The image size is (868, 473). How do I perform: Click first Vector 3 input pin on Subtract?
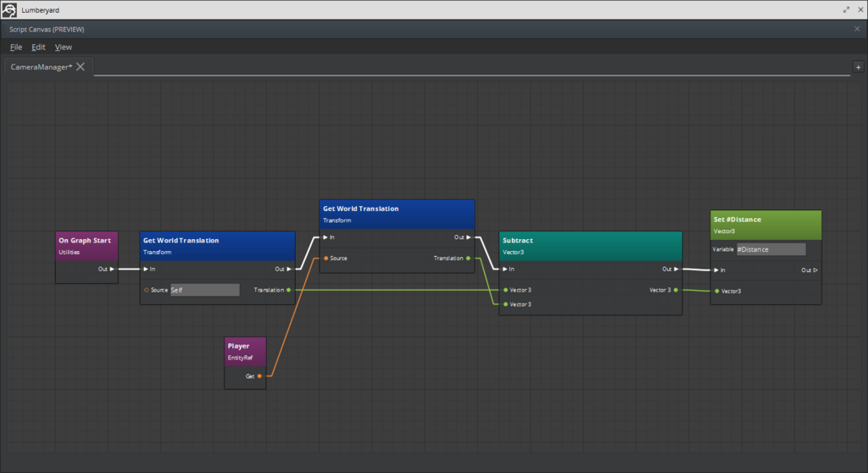coord(505,290)
